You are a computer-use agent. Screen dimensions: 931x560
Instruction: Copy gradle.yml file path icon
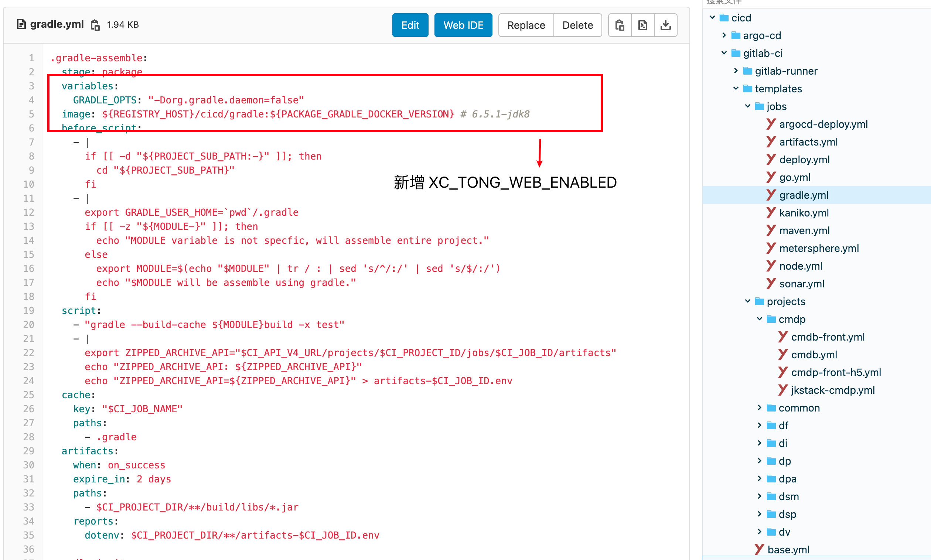click(95, 25)
